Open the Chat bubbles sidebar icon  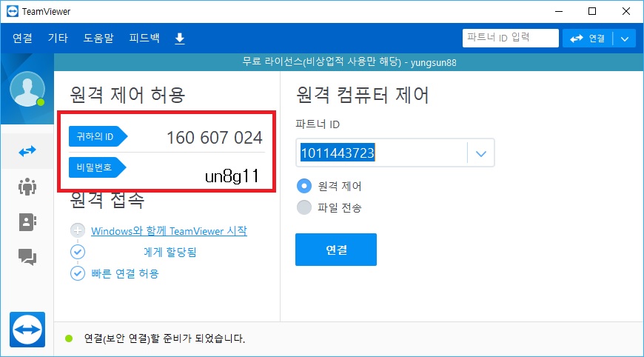click(x=27, y=257)
